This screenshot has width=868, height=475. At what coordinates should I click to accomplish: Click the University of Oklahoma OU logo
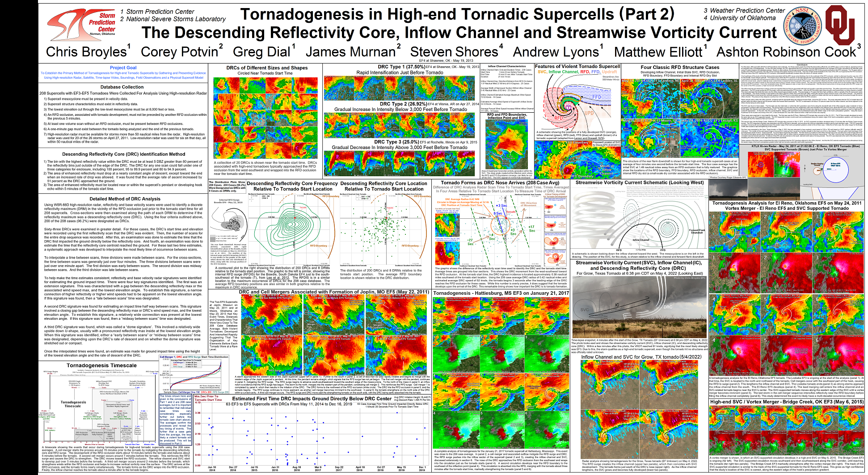839,26
